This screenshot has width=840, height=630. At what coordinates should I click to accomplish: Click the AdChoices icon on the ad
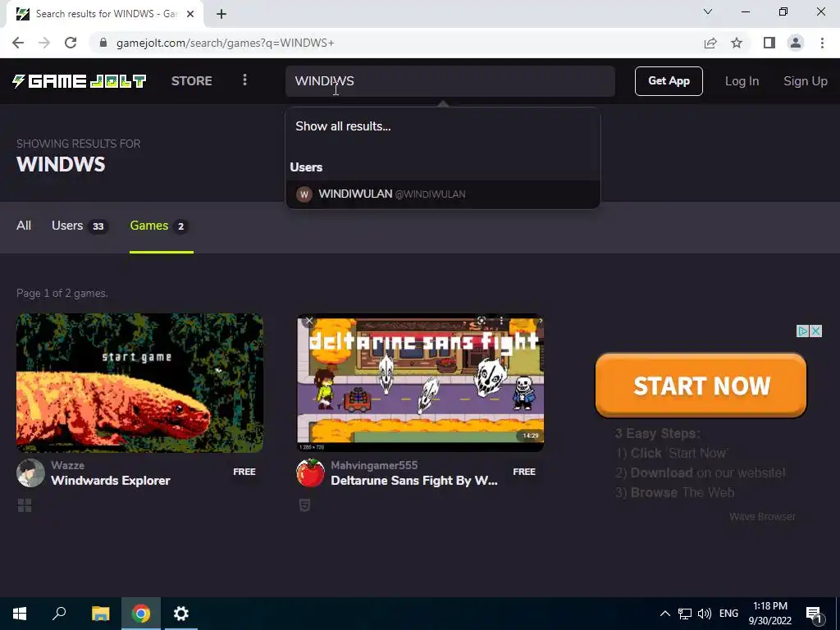[803, 331]
